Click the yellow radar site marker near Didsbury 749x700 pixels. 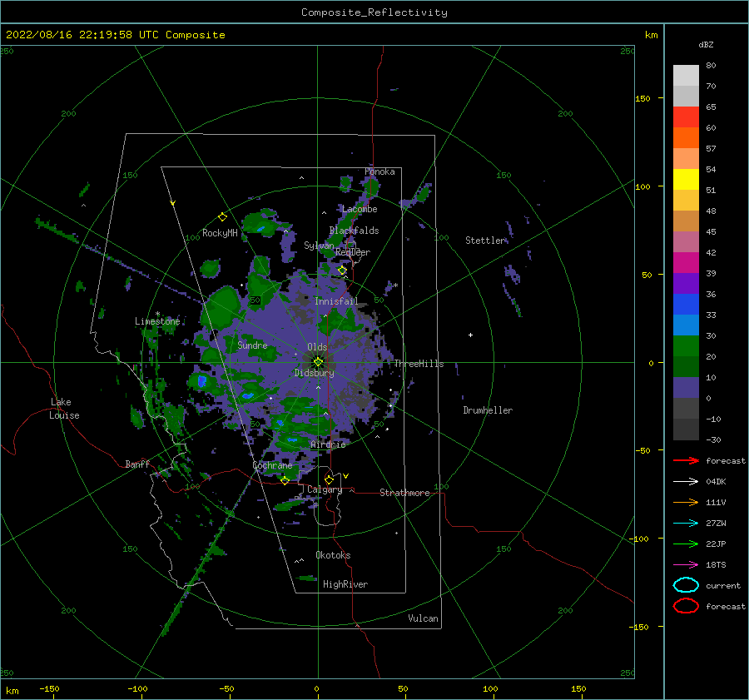coord(318,362)
